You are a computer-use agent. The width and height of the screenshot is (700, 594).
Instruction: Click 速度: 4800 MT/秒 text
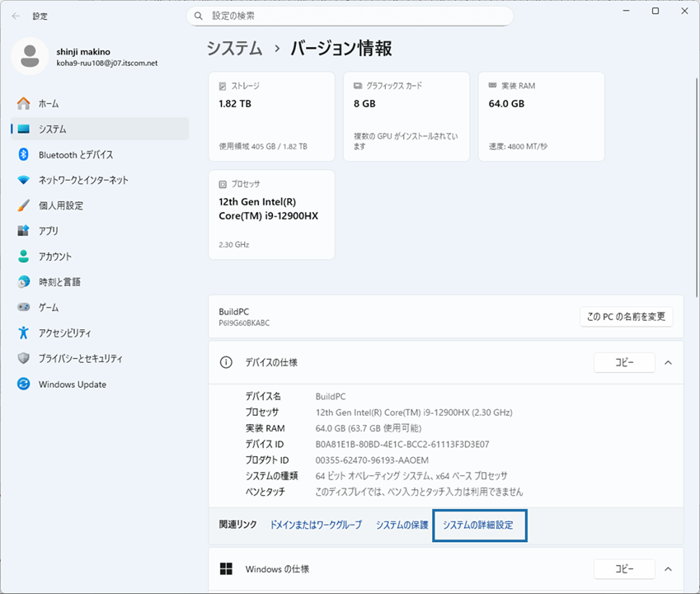tap(518, 147)
